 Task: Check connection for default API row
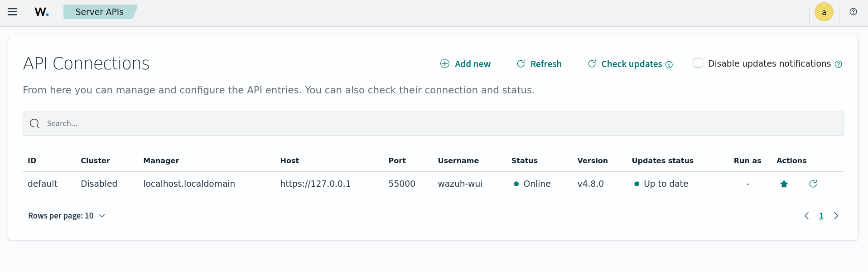point(813,184)
